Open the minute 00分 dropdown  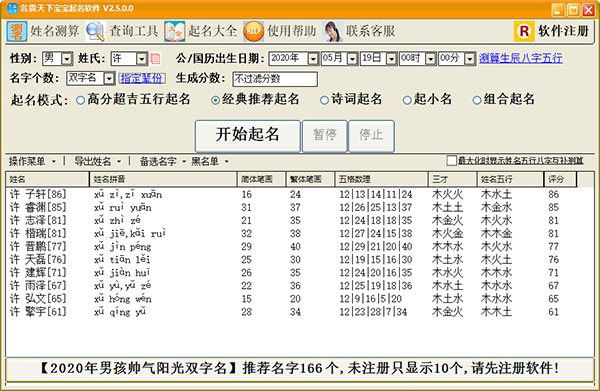[x=470, y=59]
